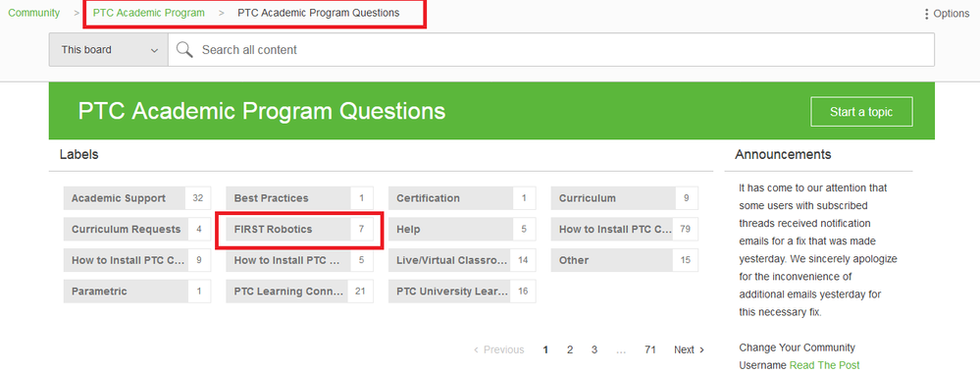Open the Community breadcrumb link
The height and width of the screenshot is (374, 980).
[33, 13]
